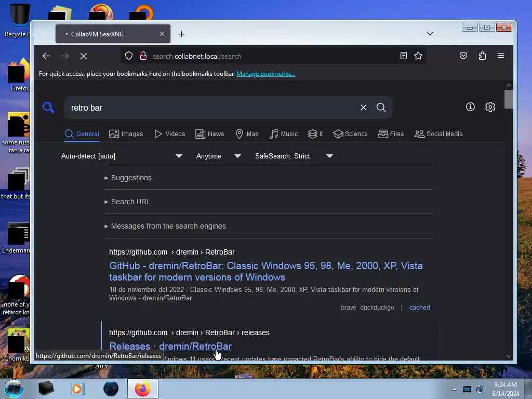This screenshot has width=532, height=399.
Task: Switch to Science search category
Action: point(350,134)
